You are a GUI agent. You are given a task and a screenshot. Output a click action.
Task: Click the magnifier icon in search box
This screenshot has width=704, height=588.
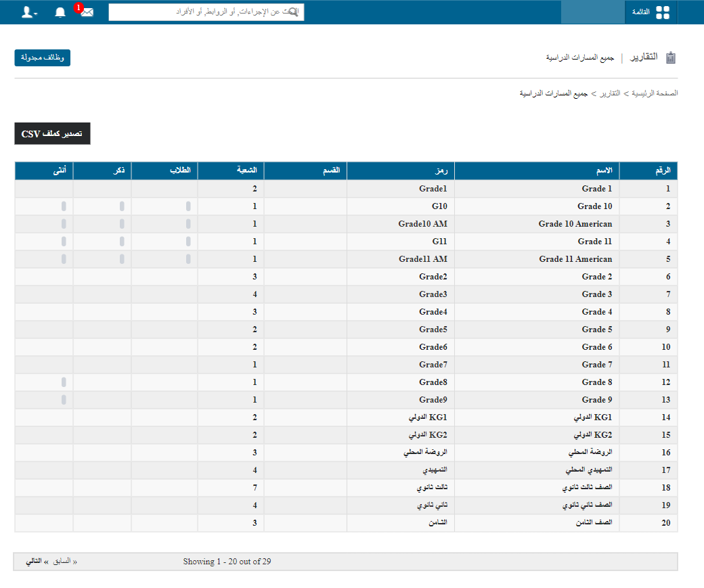[x=293, y=12]
